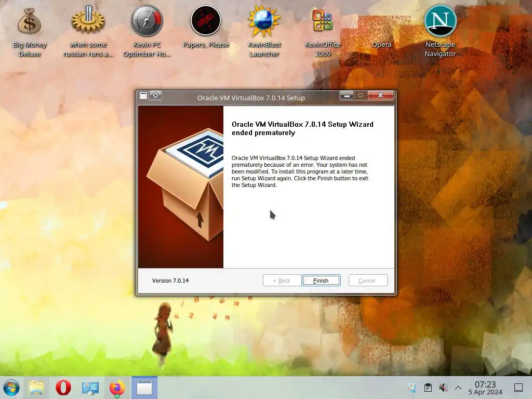Viewport: 532px width, 399px height.
Task: Close the VirtualBox Setup window
Action: click(x=381, y=96)
